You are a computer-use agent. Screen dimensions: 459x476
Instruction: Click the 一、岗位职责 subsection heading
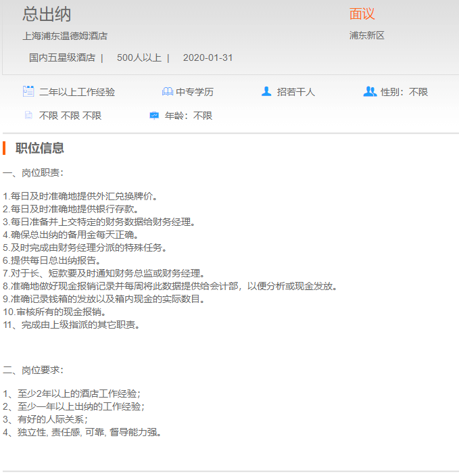33,173
